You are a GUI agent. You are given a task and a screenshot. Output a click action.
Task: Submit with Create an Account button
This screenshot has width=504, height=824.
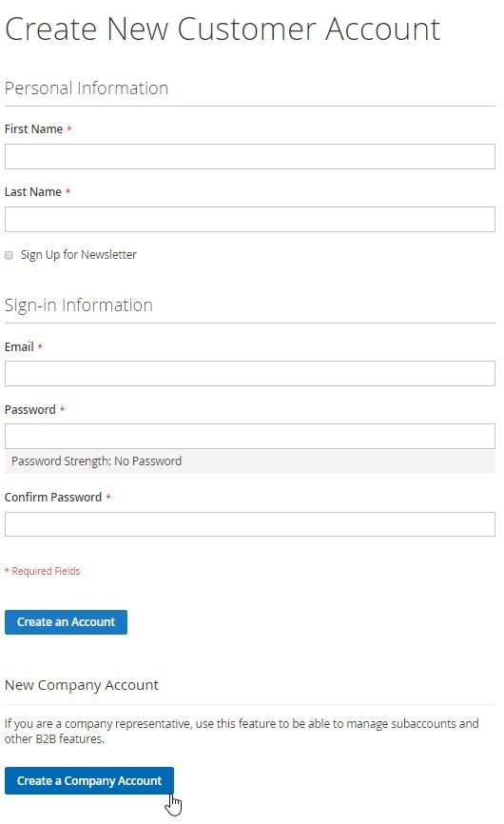click(67, 622)
